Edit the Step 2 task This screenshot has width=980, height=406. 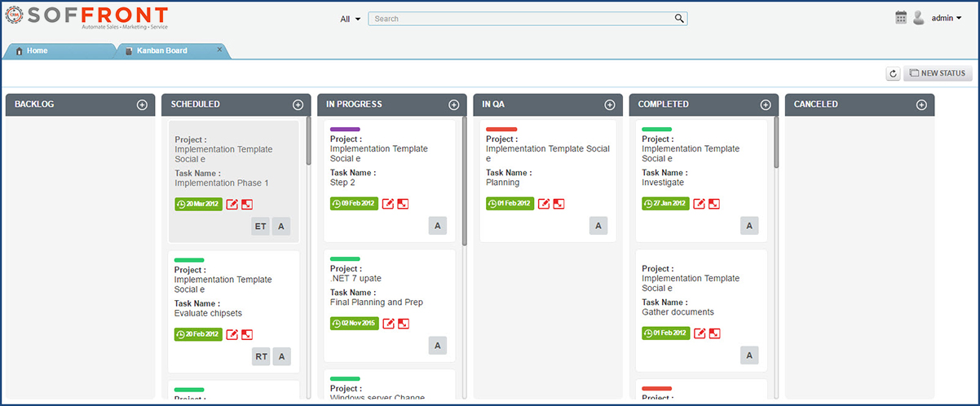pos(388,203)
